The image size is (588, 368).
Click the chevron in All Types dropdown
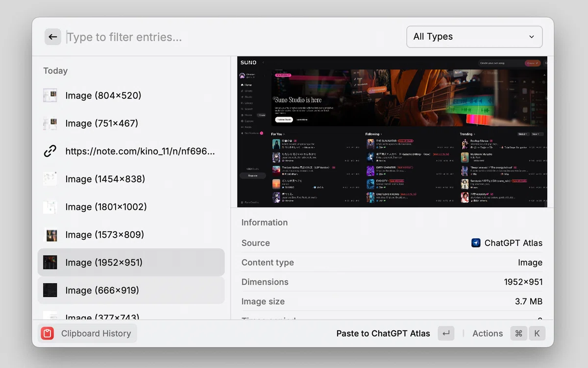(532, 37)
